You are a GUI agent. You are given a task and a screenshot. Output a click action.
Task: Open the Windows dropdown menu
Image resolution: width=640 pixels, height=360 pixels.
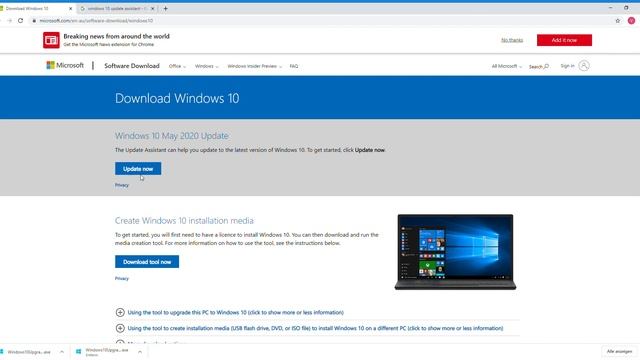207,66
